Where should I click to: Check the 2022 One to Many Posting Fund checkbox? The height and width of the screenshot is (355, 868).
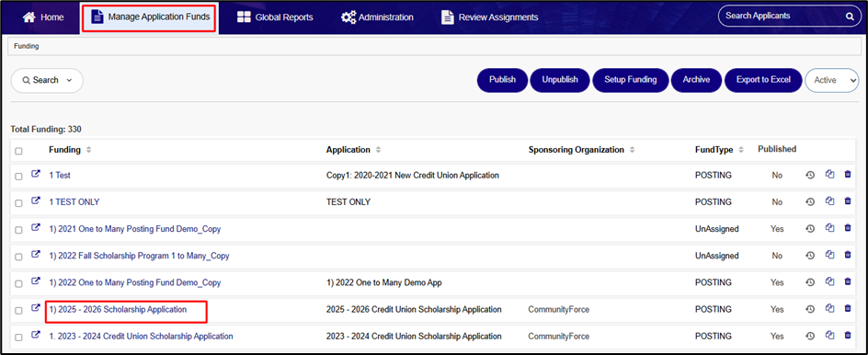18,283
